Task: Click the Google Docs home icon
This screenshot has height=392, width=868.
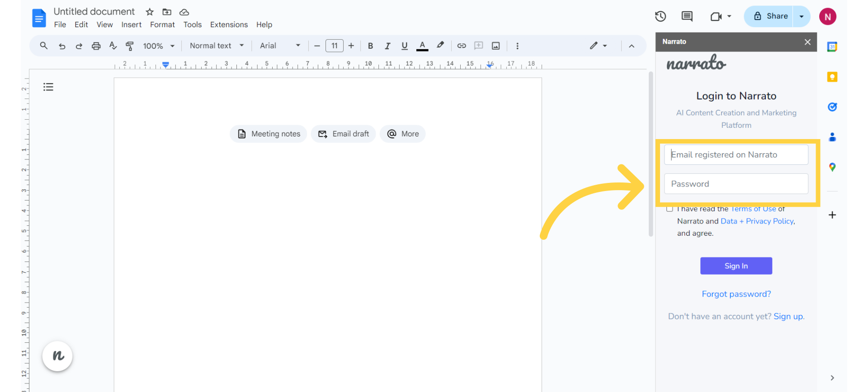Action: [x=39, y=18]
